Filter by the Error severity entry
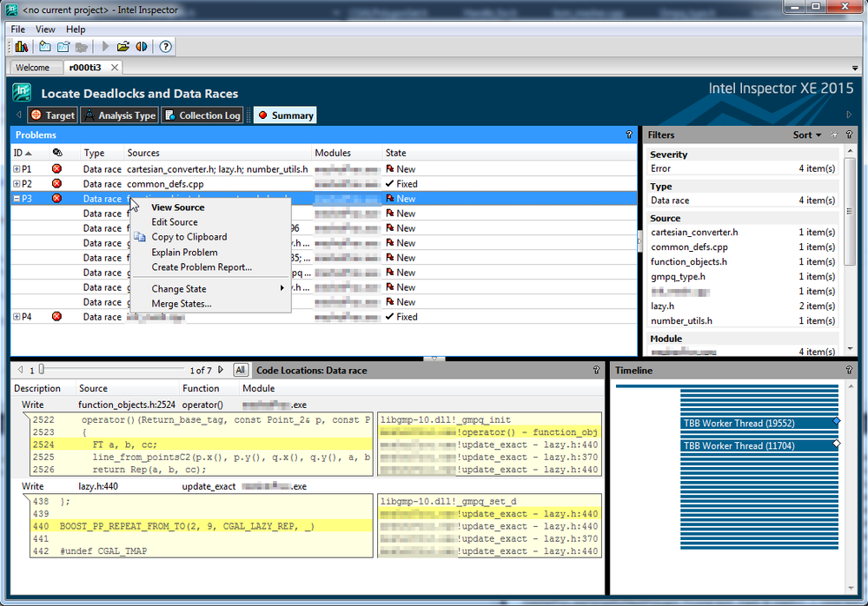The image size is (868, 606). (x=743, y=168)
